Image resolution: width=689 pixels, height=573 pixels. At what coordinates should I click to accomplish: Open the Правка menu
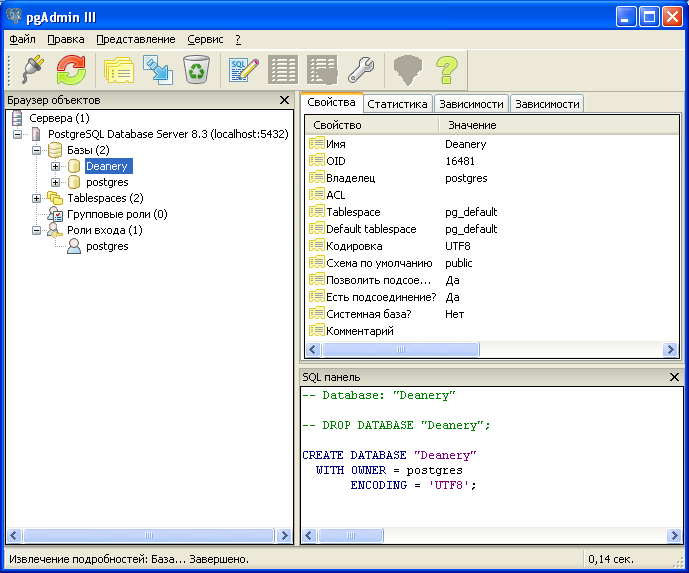[x=65, y=40]
